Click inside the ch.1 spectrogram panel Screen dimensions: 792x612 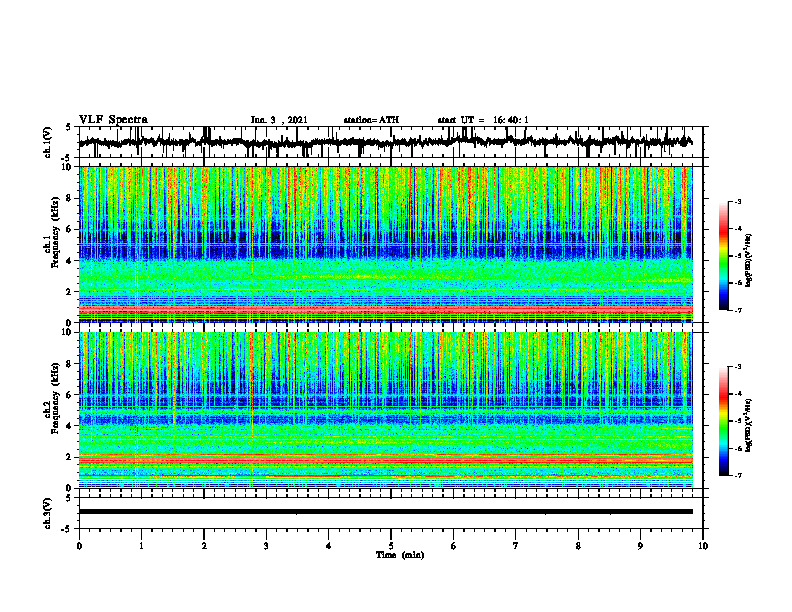click(x=385, y=244)
